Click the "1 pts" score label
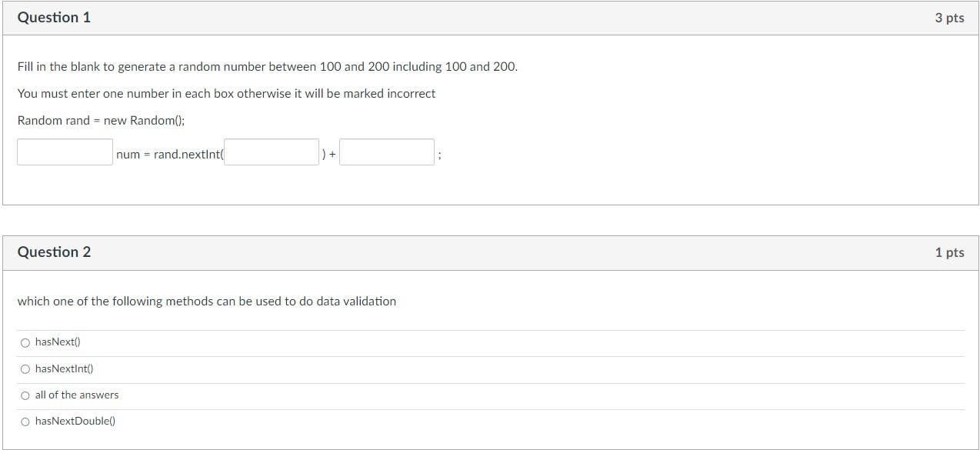Viewport: 980px width, 450px height. (x=949, y=252)
